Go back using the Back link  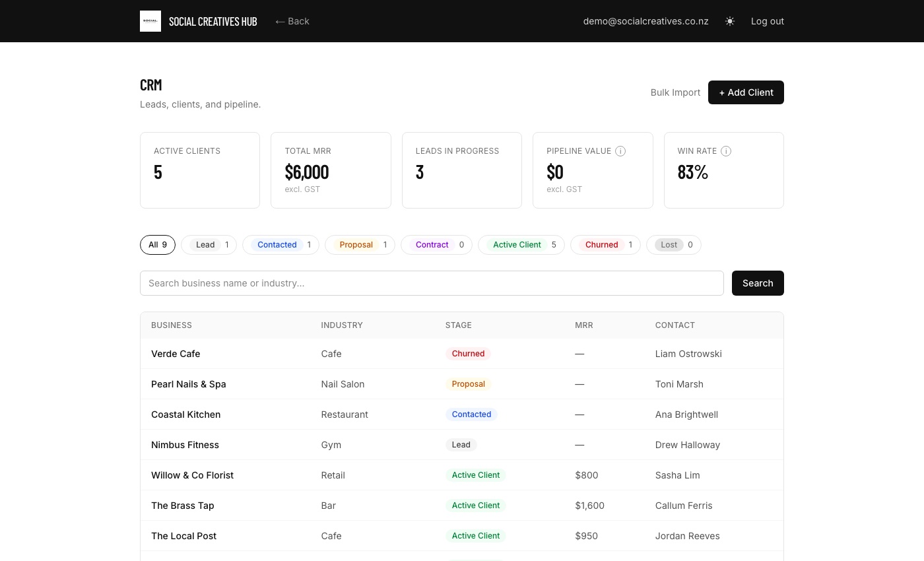click(292, 21)
